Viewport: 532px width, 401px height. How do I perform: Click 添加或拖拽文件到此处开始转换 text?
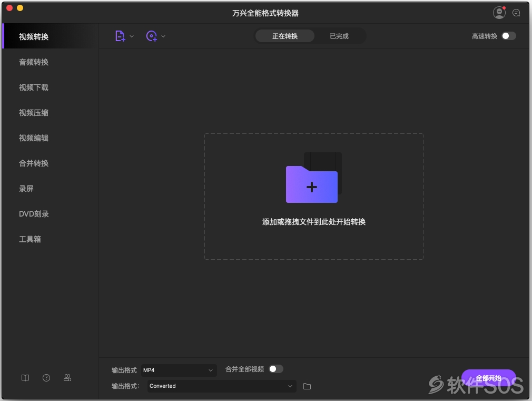(314, 222)
